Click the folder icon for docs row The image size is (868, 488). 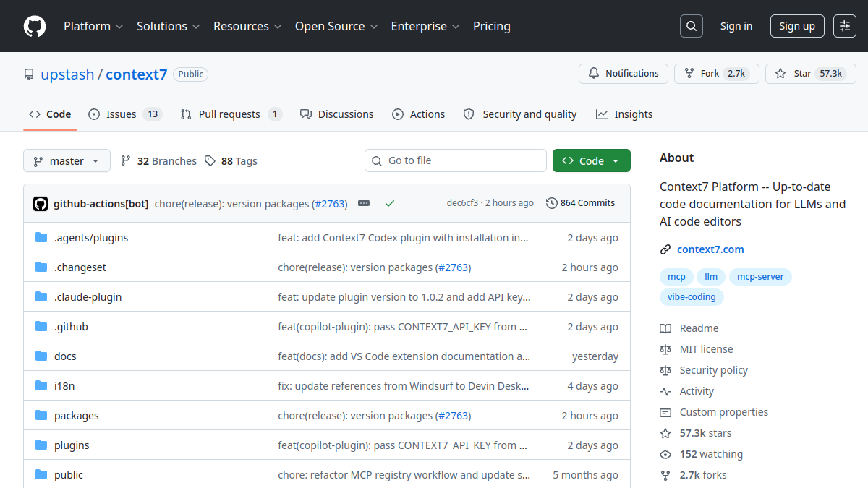pos(41,356)
